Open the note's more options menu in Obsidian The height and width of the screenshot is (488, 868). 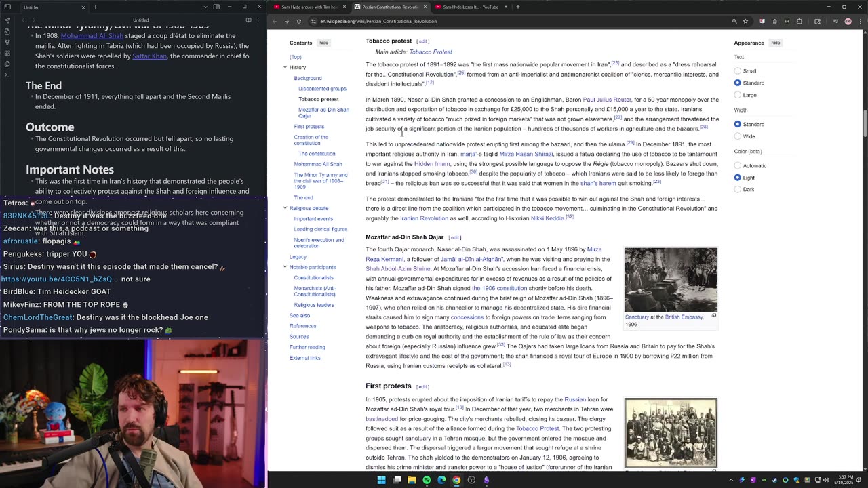point(258,20)
